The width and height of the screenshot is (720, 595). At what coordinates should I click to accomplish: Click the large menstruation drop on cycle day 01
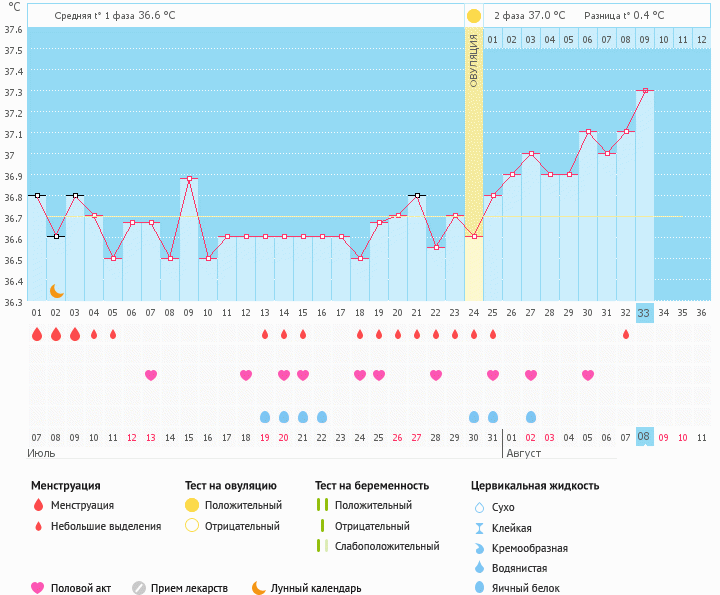pyautogui.click(x=37, y=334)
